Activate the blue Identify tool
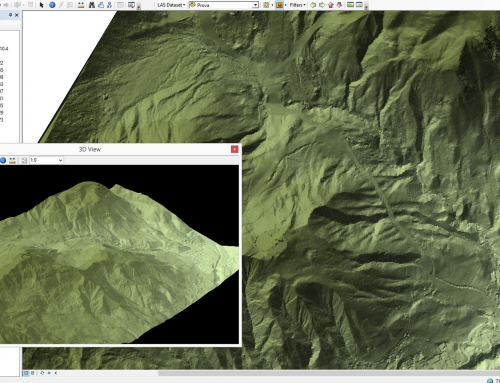Viewport: 500px width, 383px height. (x=52, y=5)
